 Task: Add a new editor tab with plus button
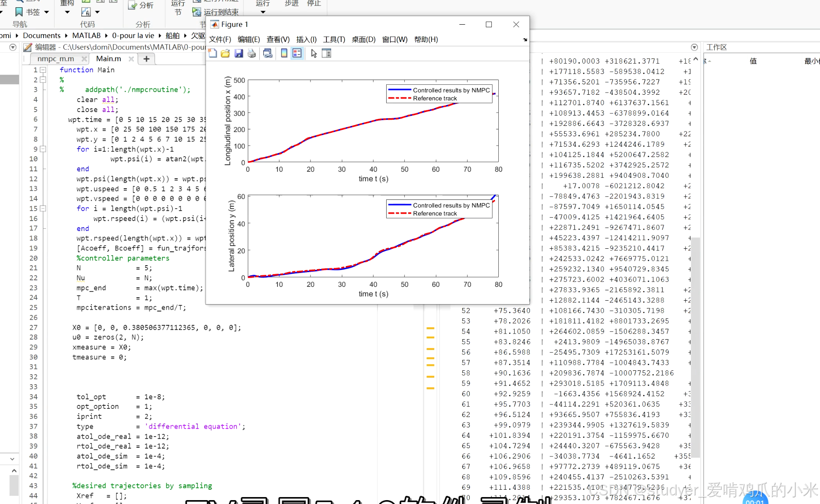click(146, 59)
